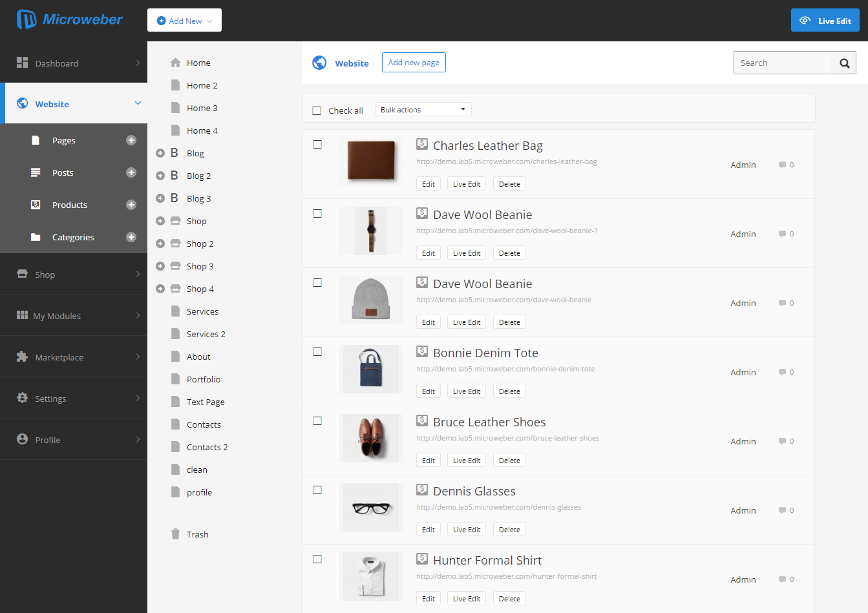
Task: Select the Services page in tree
Action: [x=202, y=311]
